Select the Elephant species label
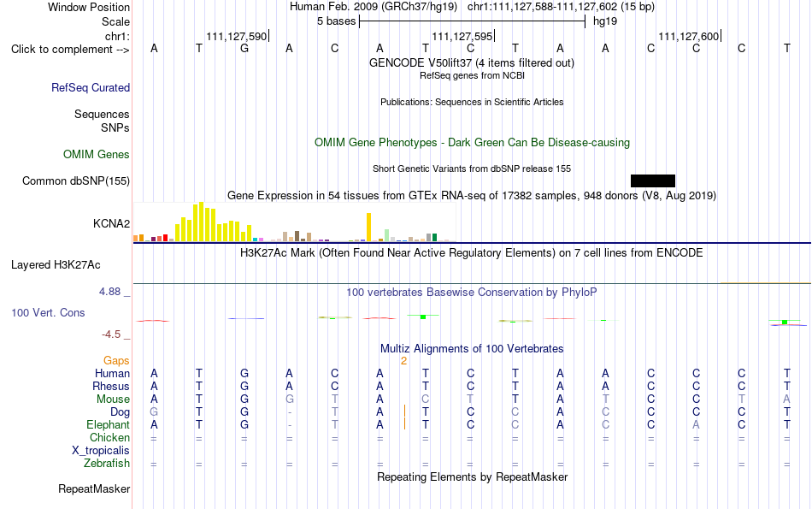The width and height of the screenshot is (812, 509). point(108,424)
